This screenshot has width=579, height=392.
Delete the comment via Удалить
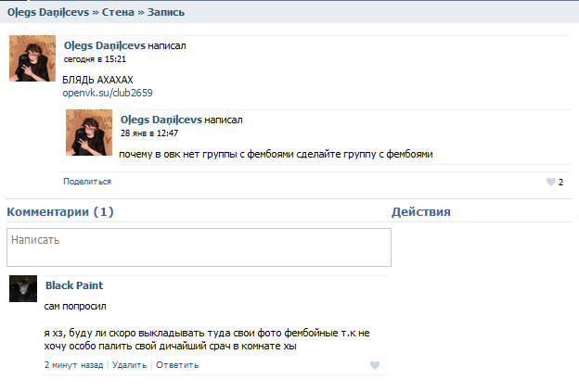[x=129, y=365]
